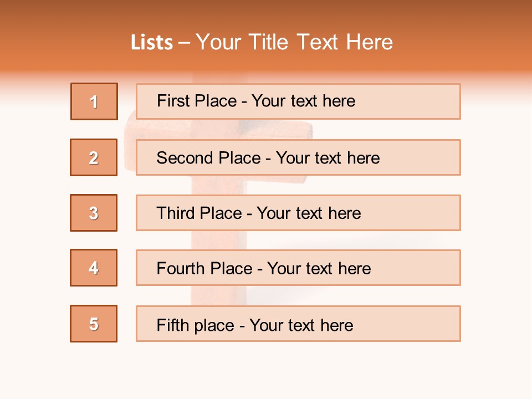Click 'Your text here' in third row
This screenshot has height=399, width=532.
click(x=309, y=213)
